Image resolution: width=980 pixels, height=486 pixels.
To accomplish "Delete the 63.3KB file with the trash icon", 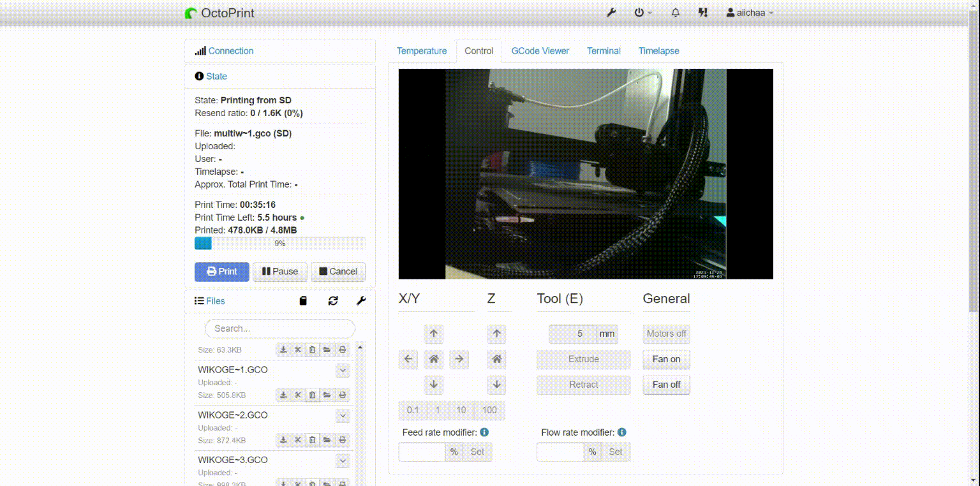I will click(312, 350).
